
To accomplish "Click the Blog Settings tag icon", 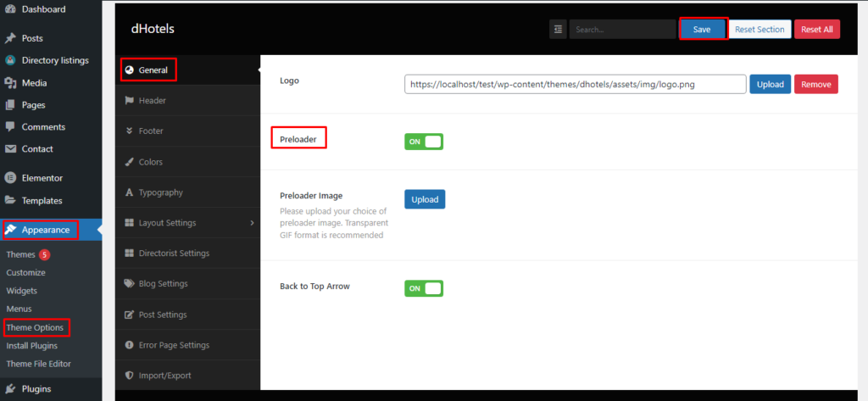I will (129, 284).
